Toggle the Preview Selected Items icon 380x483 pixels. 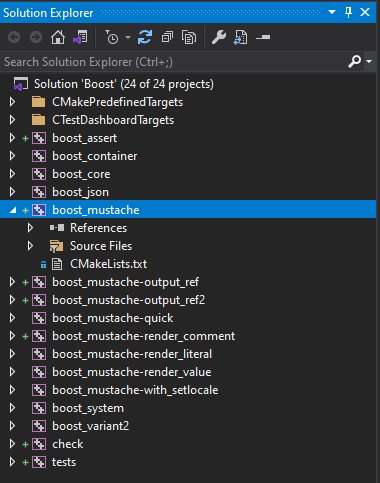[241, 37]
